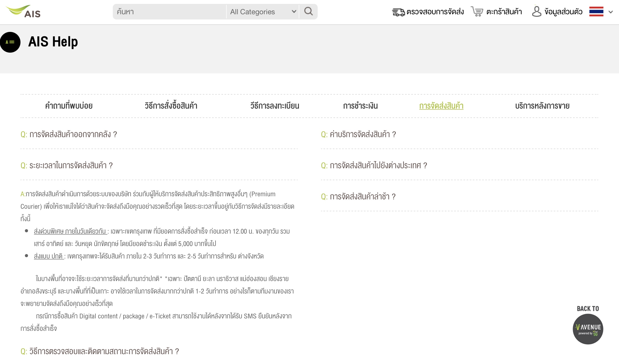
Task: Switch to คำถามที่พบบ่อย tab
Action: [69, 106]
